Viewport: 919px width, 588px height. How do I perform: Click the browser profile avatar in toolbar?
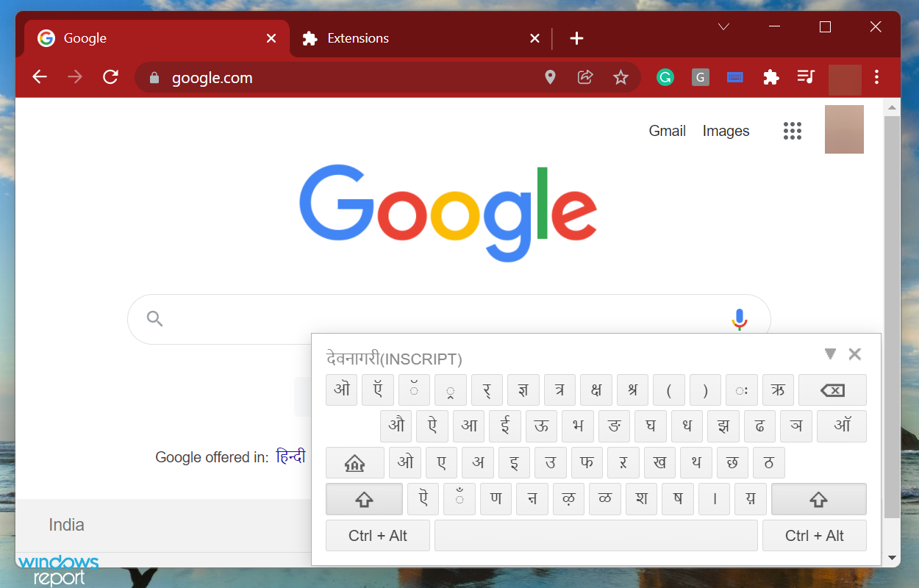tap(845, 79)
